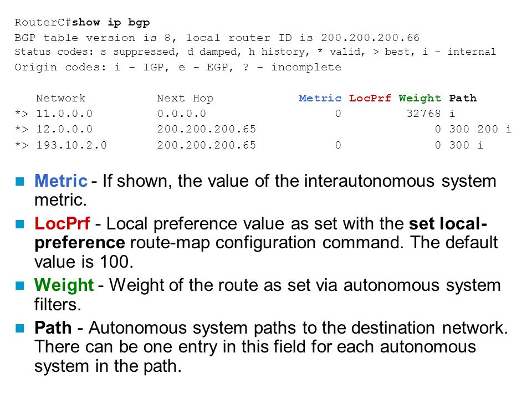Click the green Weight bullet heading
This screenshot has width=532, height=399.
point(64,285)
